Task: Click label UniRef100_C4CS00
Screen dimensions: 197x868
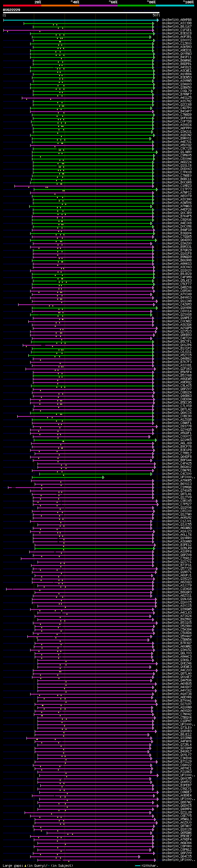Action: click(x=177, y=474)
